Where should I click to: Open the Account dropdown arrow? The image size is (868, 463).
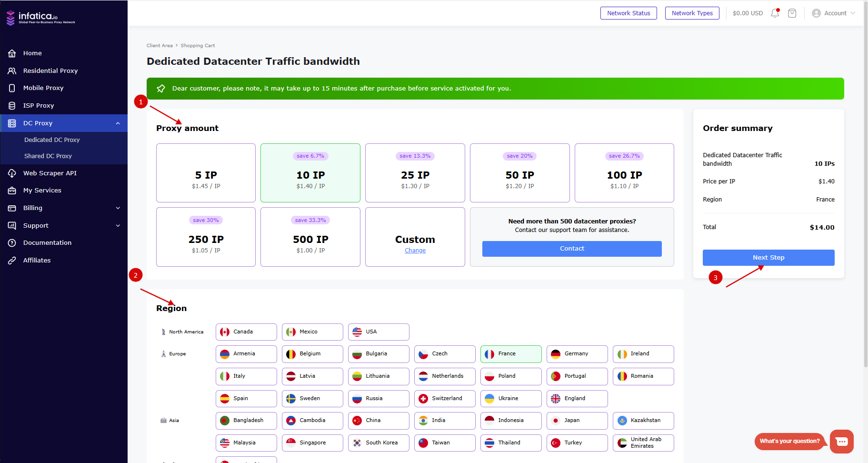tap(853, 13)
